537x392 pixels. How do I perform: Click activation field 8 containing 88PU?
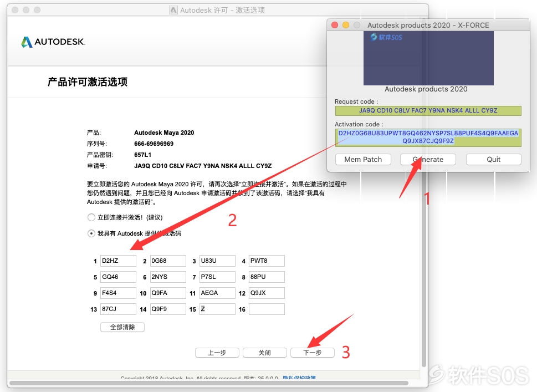[267, 277]
